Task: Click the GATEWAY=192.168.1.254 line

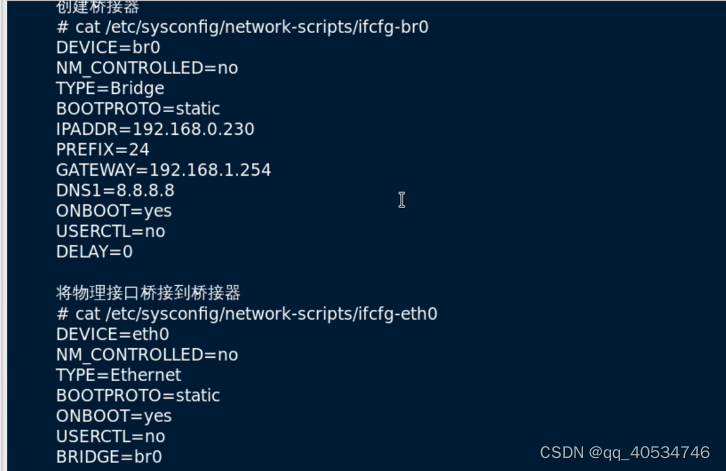Action: click(x=163, y=170)
